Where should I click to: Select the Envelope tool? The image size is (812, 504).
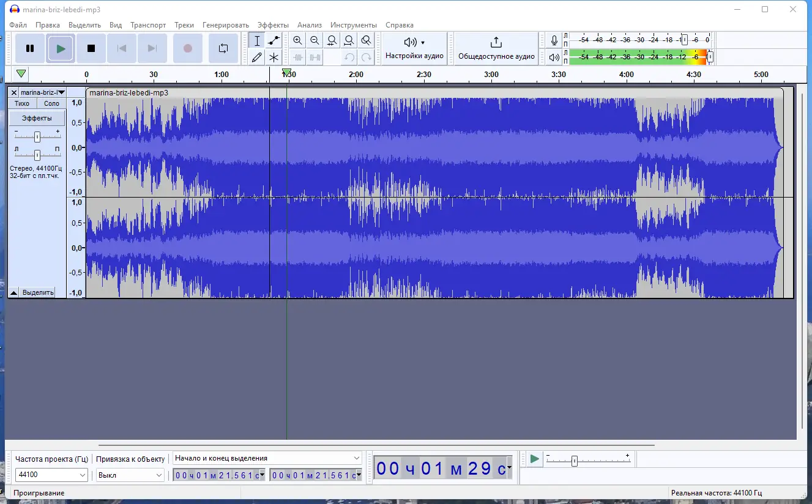274,41
